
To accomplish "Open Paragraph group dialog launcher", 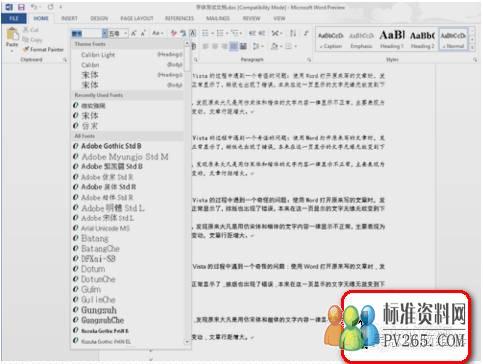I will pyautogui.click(x=309, y=60).
